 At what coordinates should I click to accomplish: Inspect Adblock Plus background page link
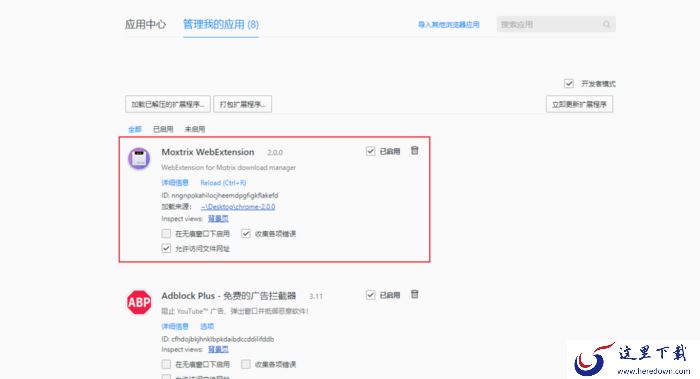pos(218,350)
